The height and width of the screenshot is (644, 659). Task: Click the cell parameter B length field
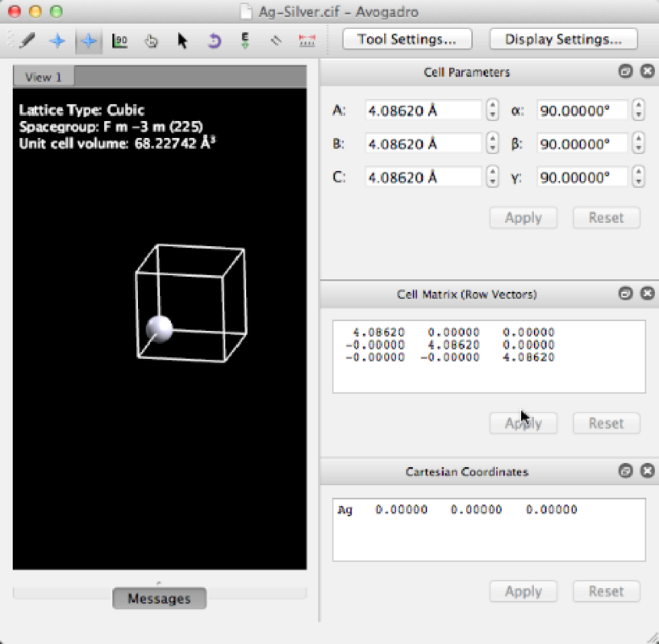[423, 144]
